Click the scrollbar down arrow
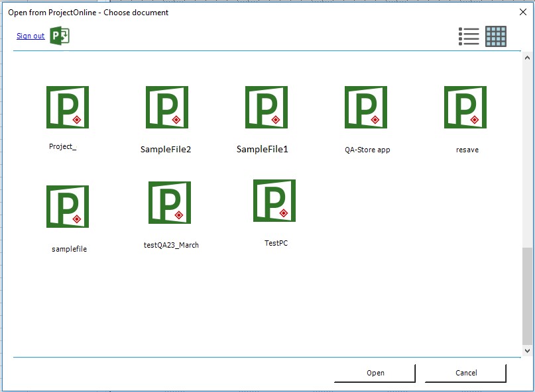The height and width of the screenshot is (392, 535). tap(527, 350)
